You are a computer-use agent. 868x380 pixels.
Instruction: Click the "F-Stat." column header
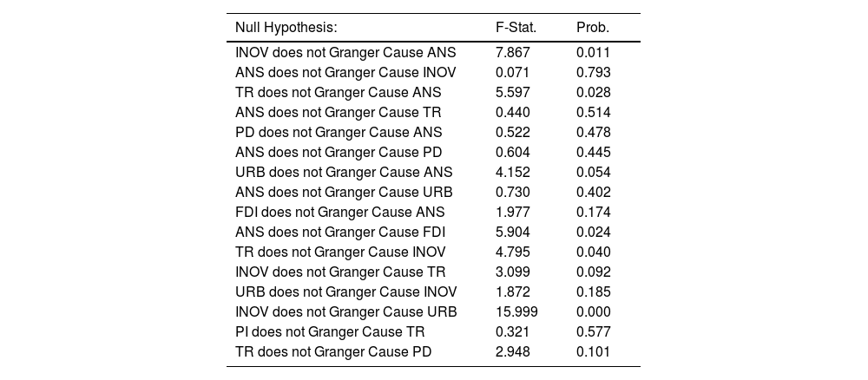pyautogui.click(x=516, y=28)
